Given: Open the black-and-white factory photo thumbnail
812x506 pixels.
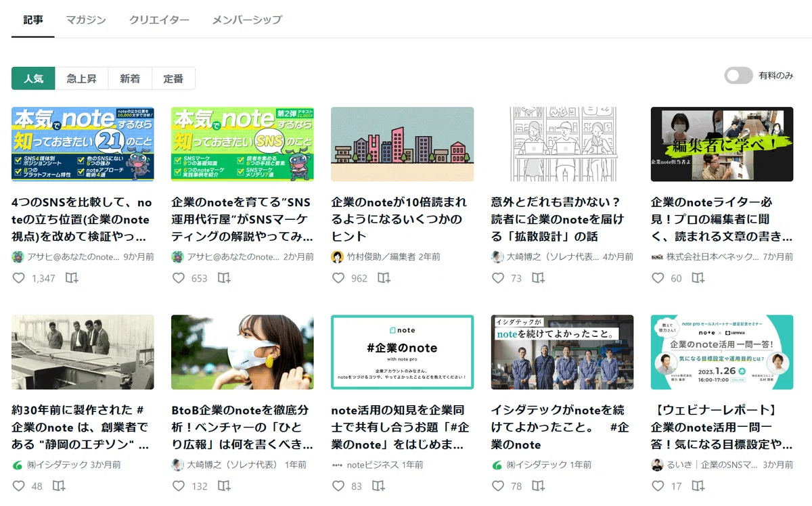Looking at the screenshot, I should pyautogui.click(x=83, y=352).
